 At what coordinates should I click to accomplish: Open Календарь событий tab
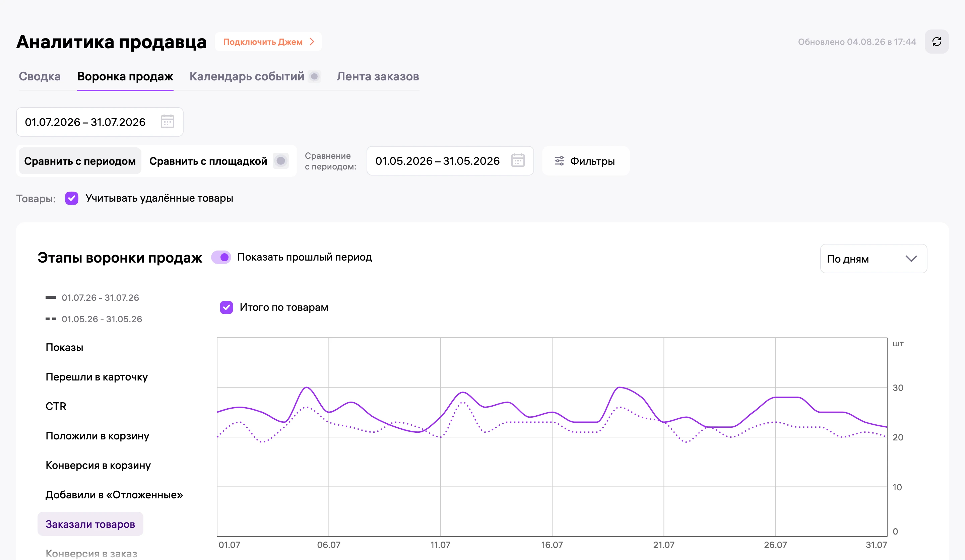click(x=247, y=76)
